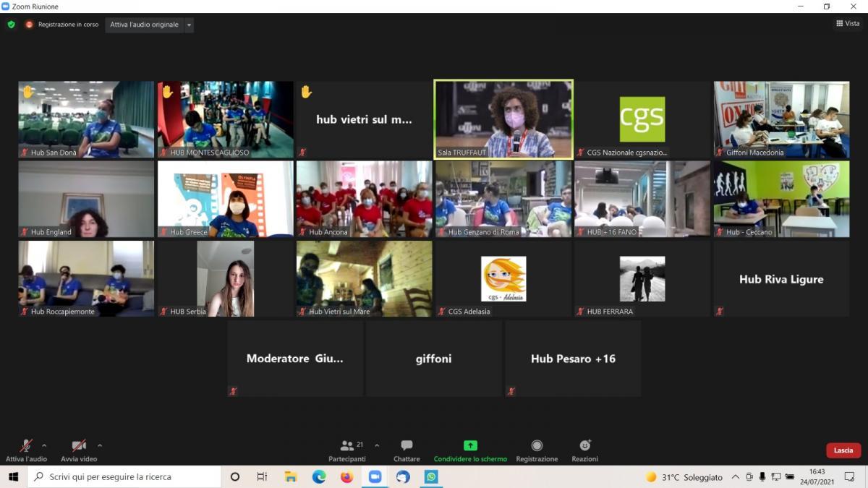The width and height of the screenshot is (868, 488).
Task: Click the 'Hub Genzano di Roma' name label
Action: tap(483, 232)
